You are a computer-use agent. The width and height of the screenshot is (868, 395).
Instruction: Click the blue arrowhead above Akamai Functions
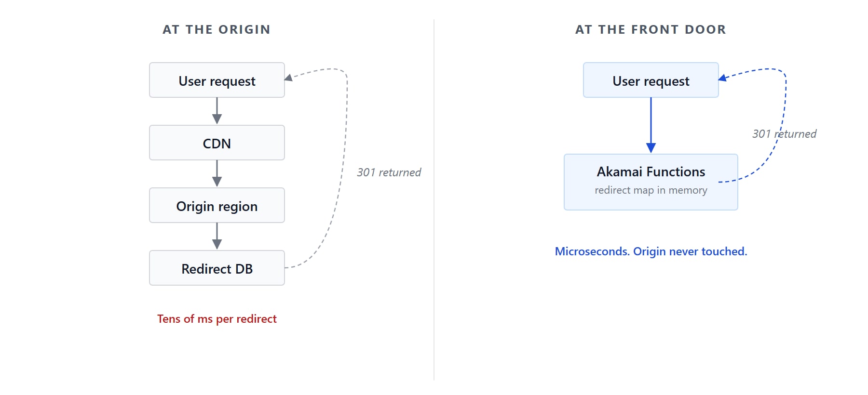tap(651, 148)
